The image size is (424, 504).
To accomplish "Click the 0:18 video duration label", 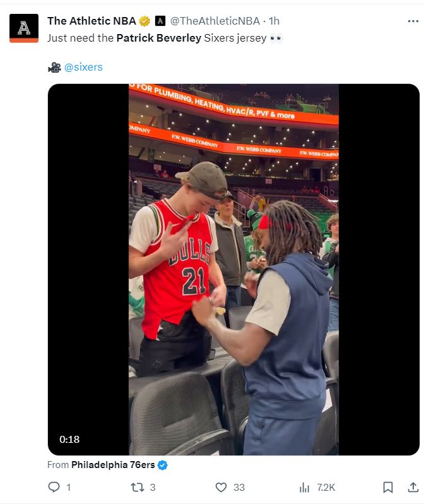I will tap(69, 439).
